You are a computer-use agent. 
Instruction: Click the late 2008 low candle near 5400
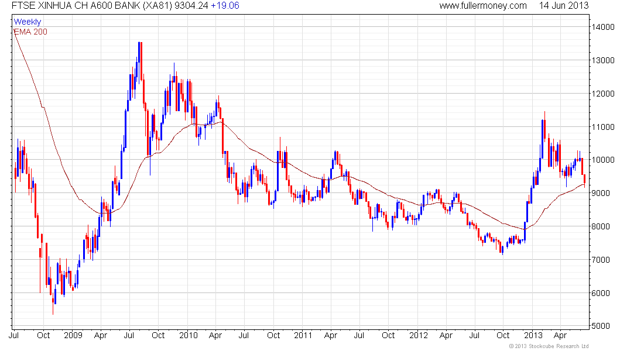pos(53,301)
